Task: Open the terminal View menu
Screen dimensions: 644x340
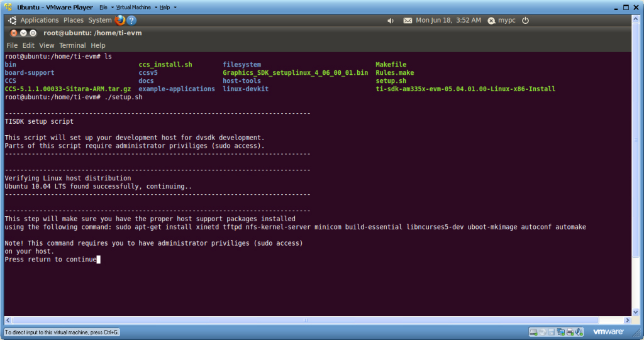Action: 47,45
